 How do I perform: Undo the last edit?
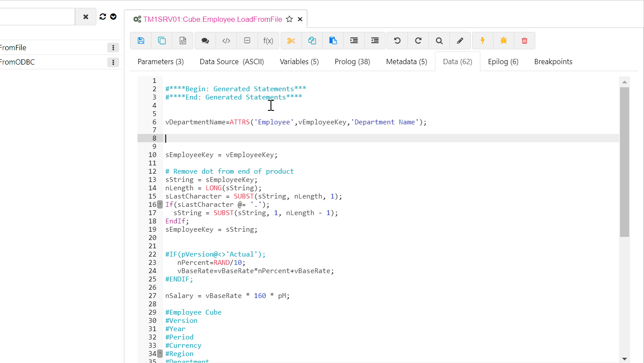tap(397, 40)
